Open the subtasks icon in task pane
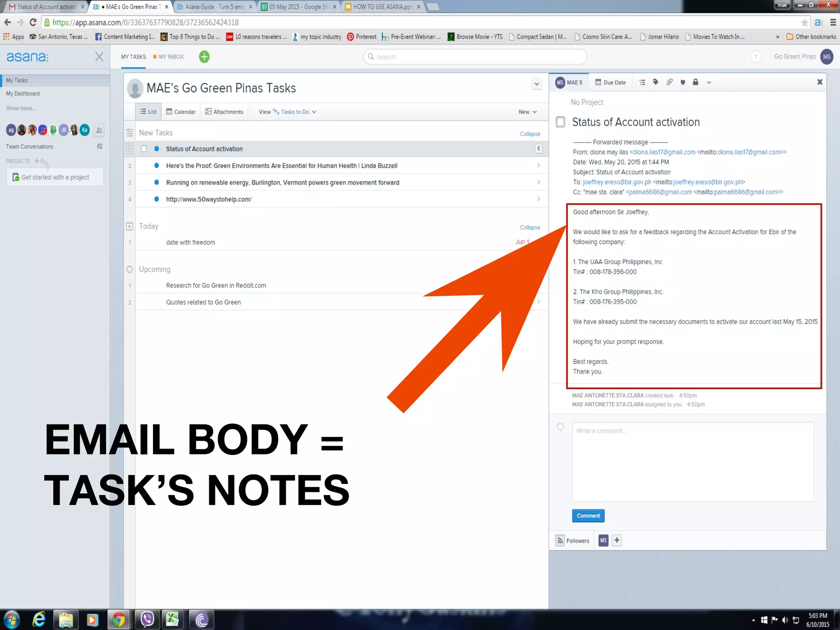 tap(642, 82)
